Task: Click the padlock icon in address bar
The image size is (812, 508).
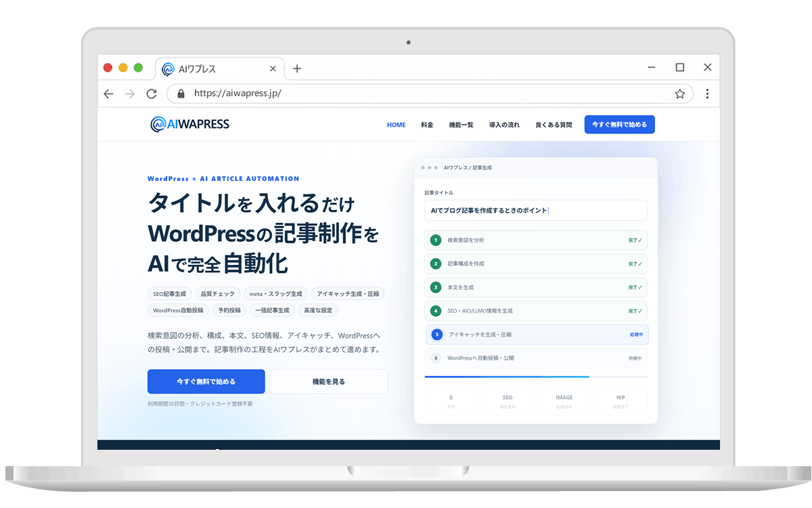Action: [181, 94]
